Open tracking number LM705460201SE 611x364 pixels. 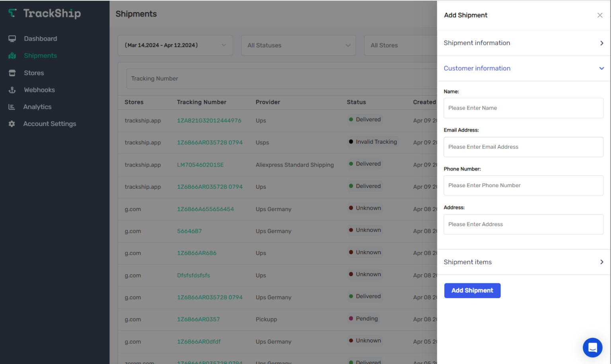pos(200,165)
